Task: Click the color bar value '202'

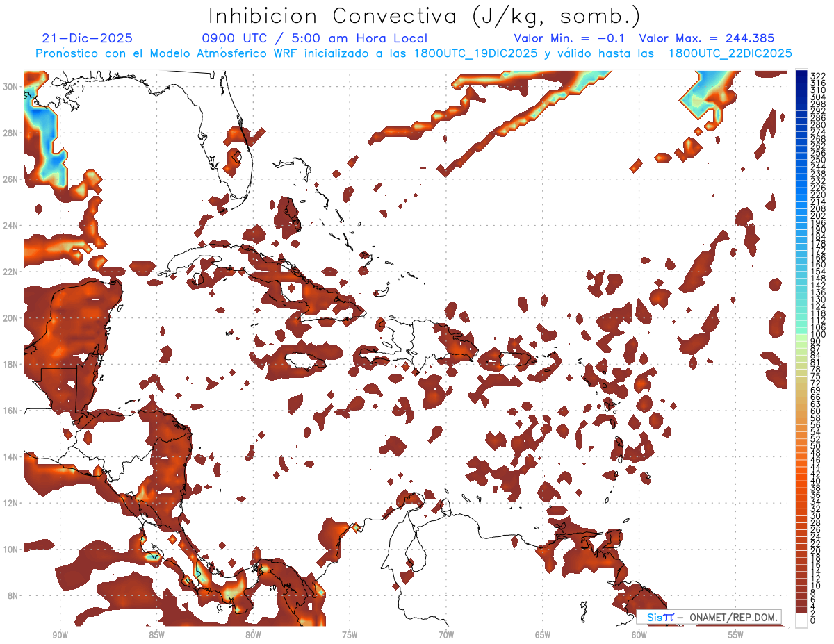Action: tap(818, 215)
